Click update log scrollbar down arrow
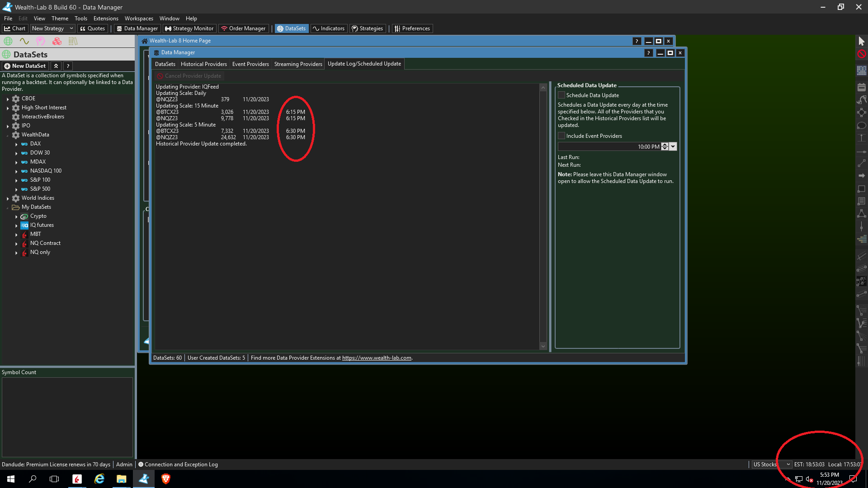 543,346
